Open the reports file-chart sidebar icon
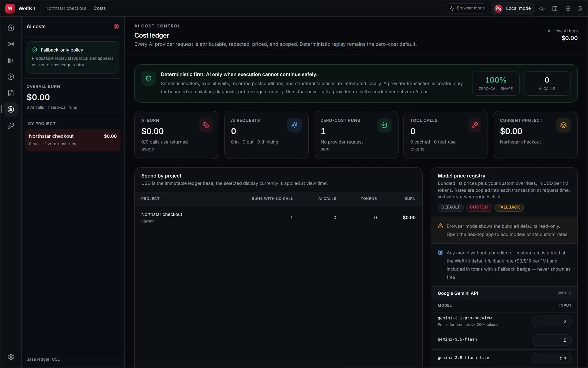Viewport: 588px width, 368px height. point(11,93)
